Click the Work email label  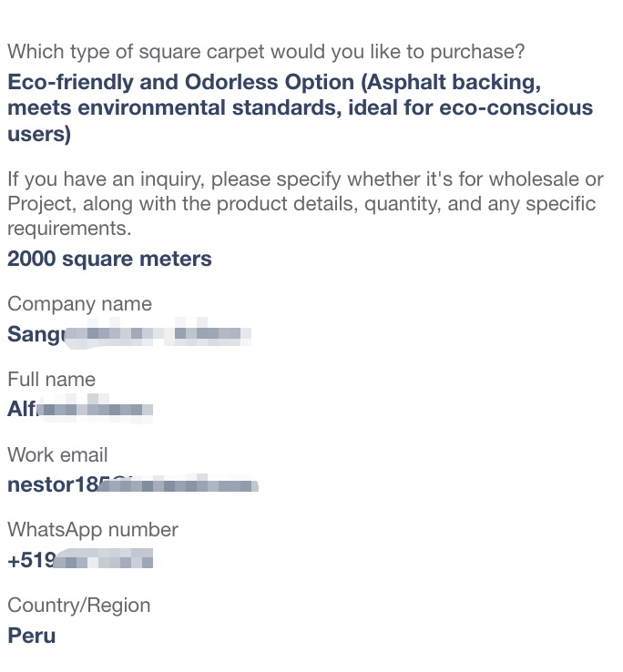57,454
